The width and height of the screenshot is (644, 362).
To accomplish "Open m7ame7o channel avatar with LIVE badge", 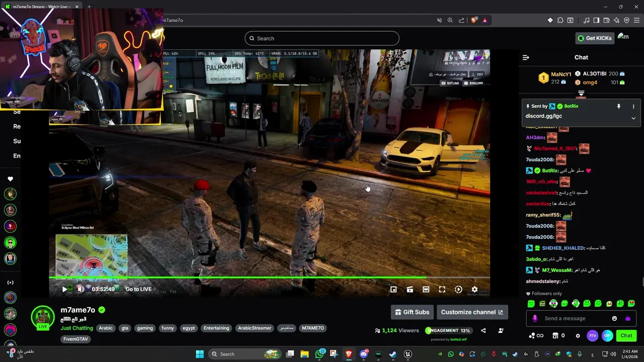I will [43, 318].
